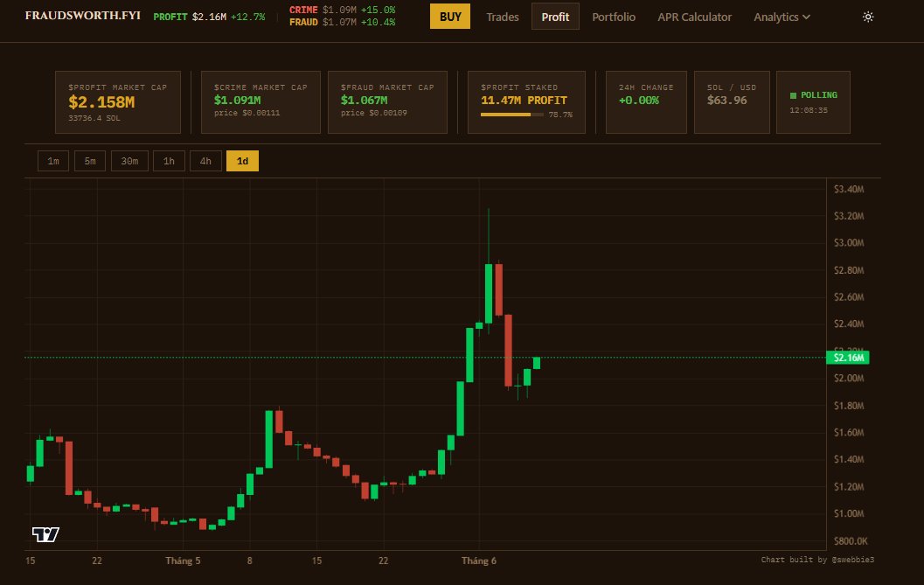Click the $3.40M price axis label
Image resolution: width=924 pixels, height=585 pixels.
click(x=849, y=189)
